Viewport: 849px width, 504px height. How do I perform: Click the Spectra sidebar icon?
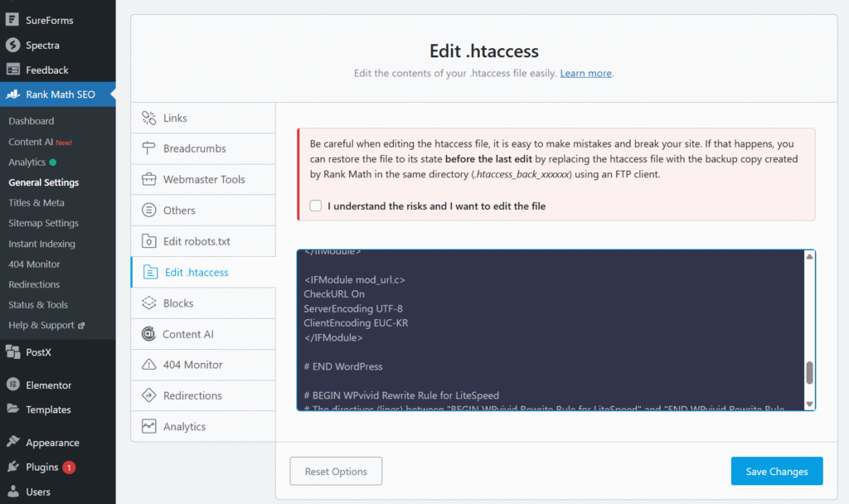[x=12, y=45]
